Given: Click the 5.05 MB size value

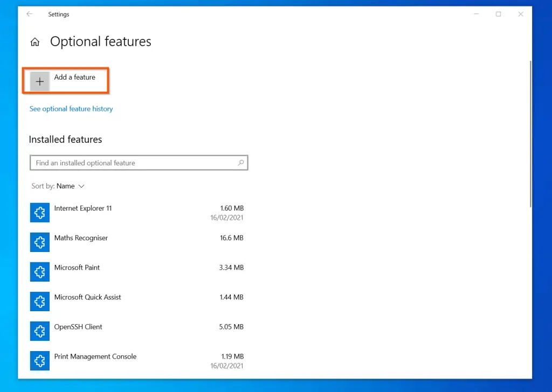Looking at the screenshot, I should coord(231,327).
